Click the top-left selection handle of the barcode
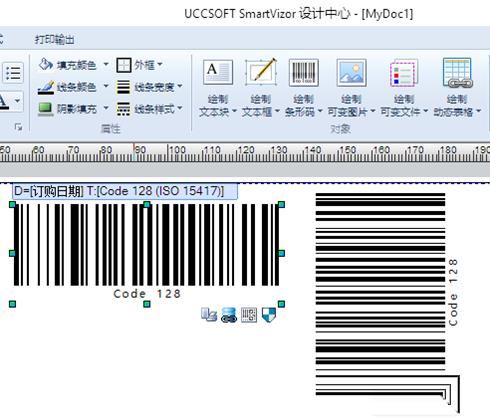Image resolution: width=490 pixels, height=418 pixels. [x=12, y=204]
